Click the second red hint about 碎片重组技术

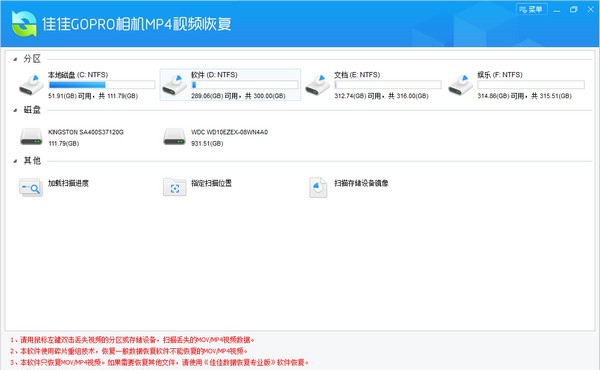tap(129, 351)
